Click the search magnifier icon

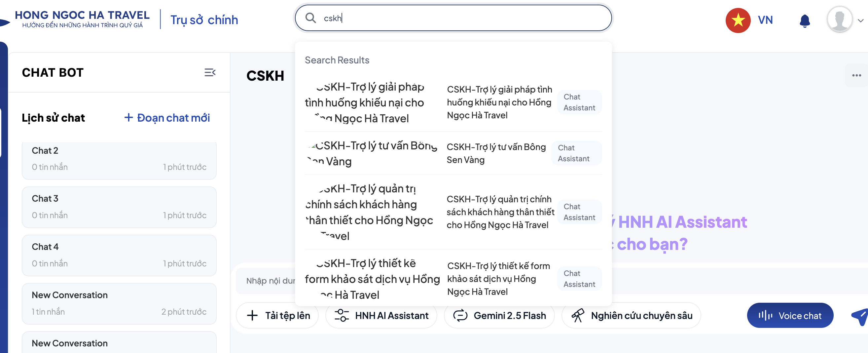coord(310,18)
